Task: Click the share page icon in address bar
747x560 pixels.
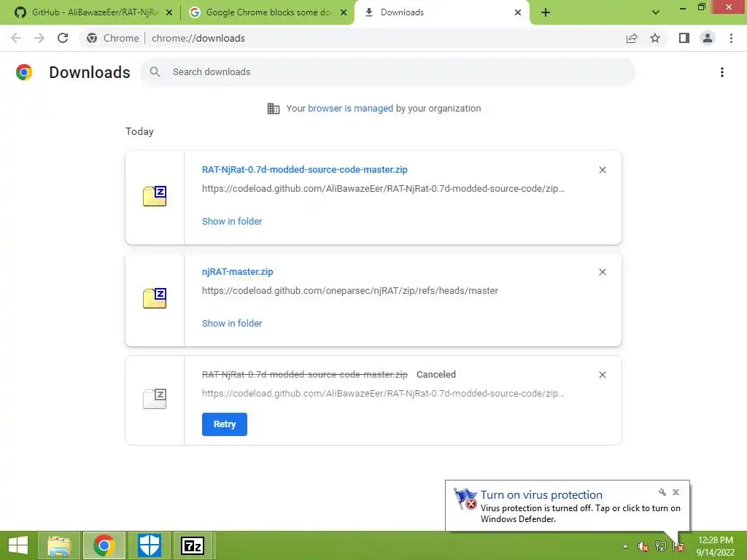Action: pos(632,38)
